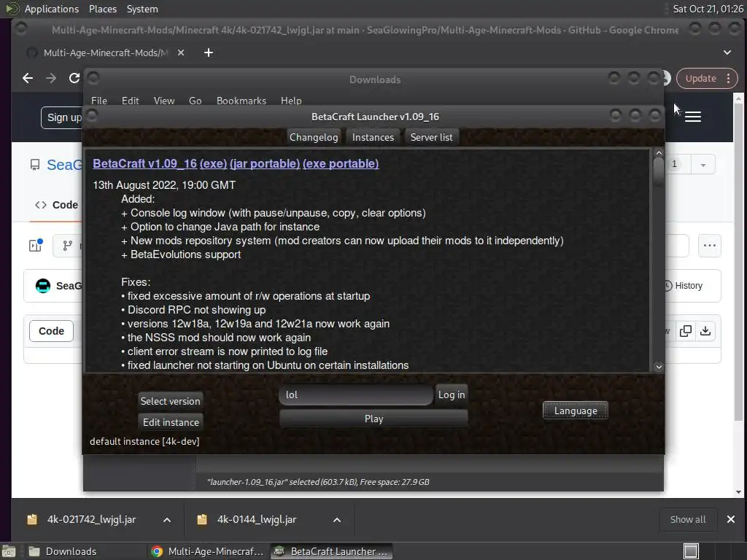Open the Server list tab in BetaCraft

(x=432, y=137)
